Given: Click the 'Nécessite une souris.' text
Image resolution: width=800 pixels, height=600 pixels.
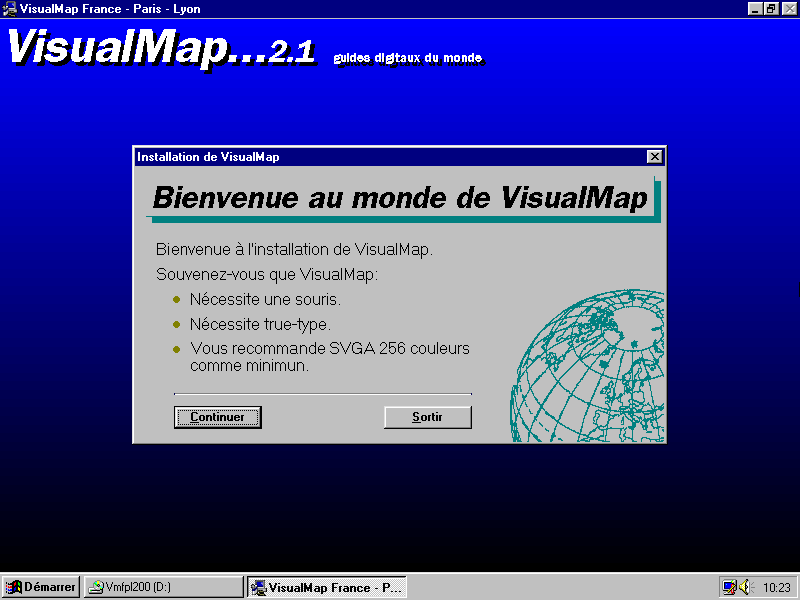Looking at the screenshot, I should 265,299.
